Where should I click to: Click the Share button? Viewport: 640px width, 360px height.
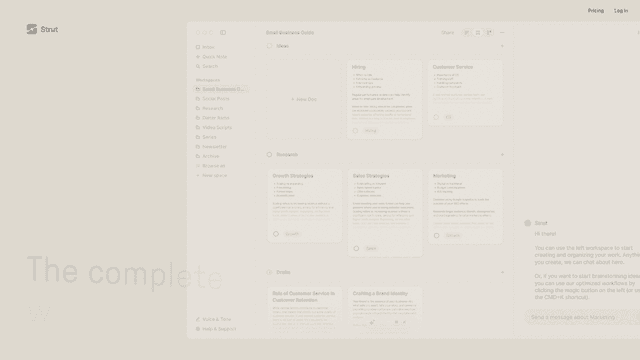[447, 33]
